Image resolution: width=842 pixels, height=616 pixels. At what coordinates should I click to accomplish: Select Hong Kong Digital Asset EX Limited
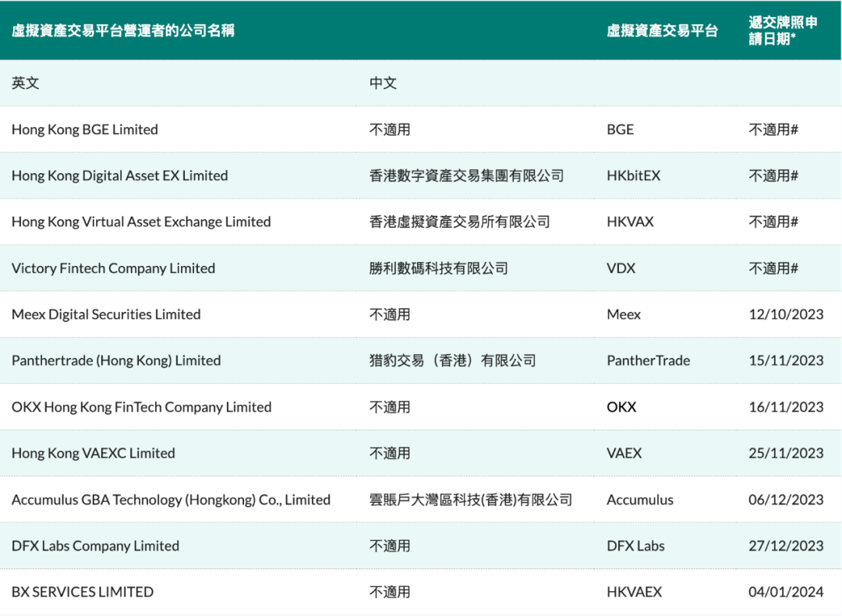pos(120,175)
